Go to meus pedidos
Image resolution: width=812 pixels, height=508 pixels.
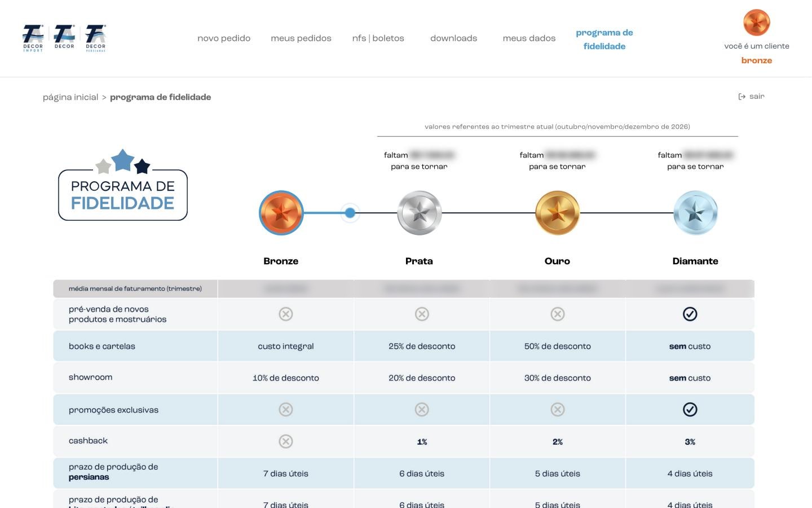(301, 38)
